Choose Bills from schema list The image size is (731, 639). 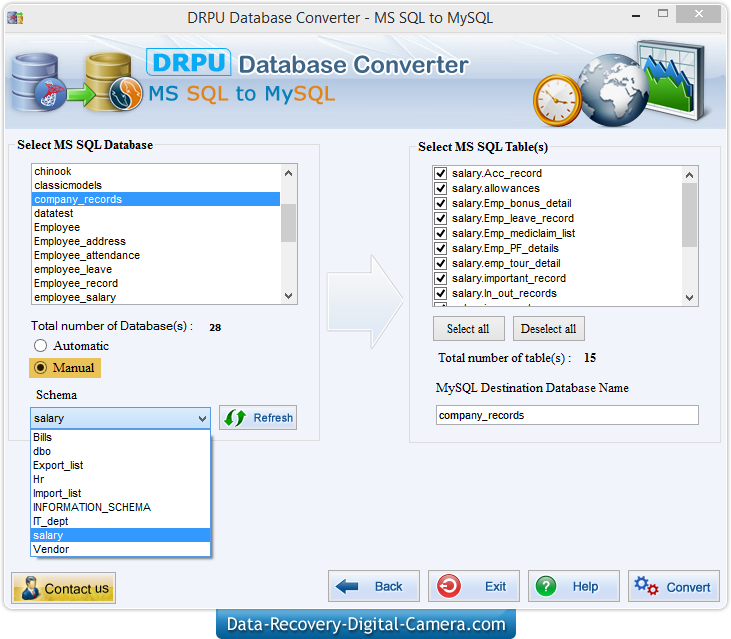120,437
